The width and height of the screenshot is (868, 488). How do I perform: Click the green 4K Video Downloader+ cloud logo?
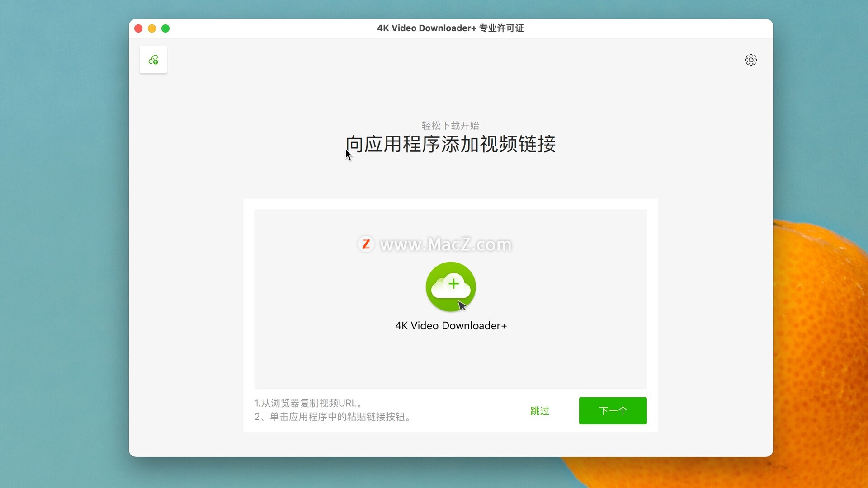(x=451, y=287)
